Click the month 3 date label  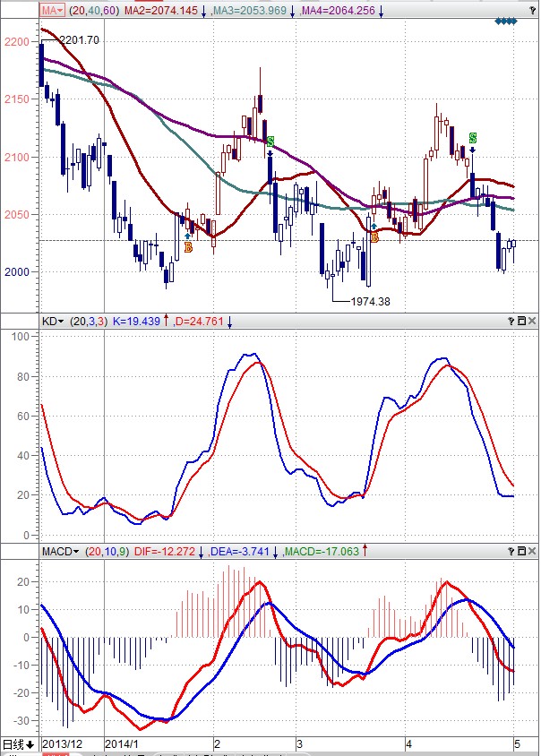pos(299,744)
